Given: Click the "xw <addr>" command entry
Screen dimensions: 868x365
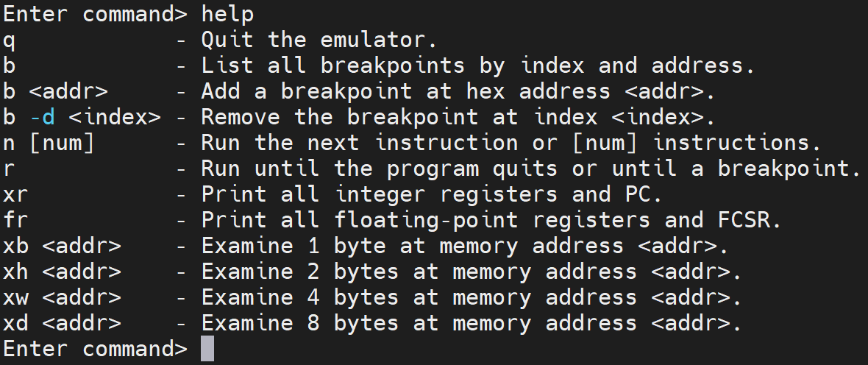Looking at the screenshot, I should pos(63,297).
